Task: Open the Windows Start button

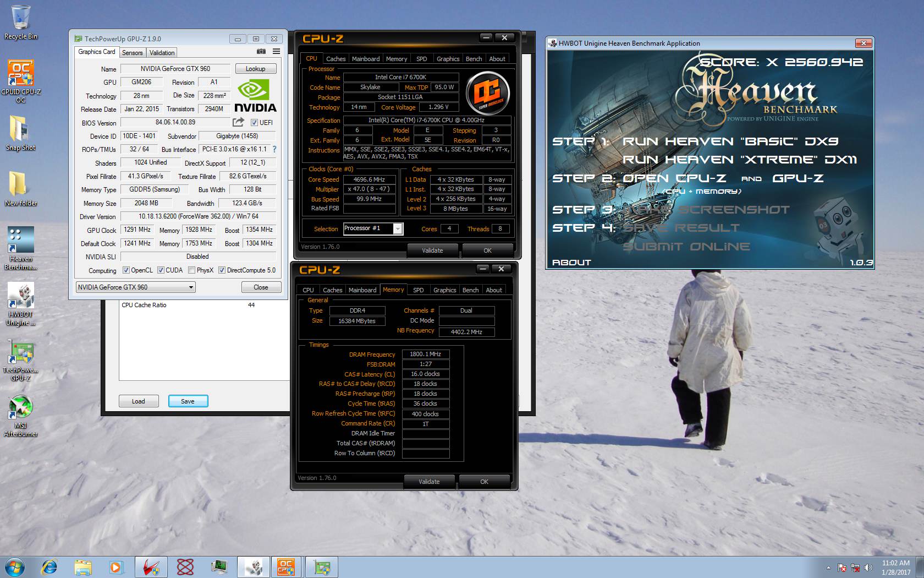Action: [15, 566]
